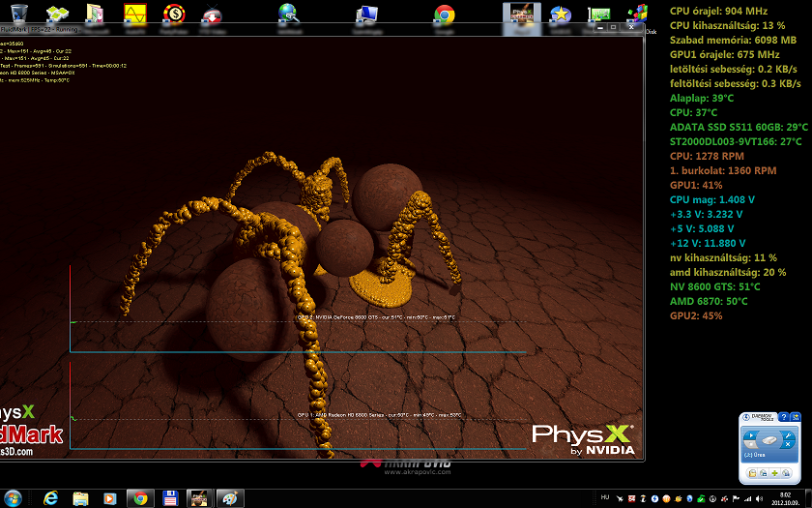Click the GPU 1 AMD Radeon HD 6800 graph label
This screenshot has width=812, height=508.
coord(380,415)
